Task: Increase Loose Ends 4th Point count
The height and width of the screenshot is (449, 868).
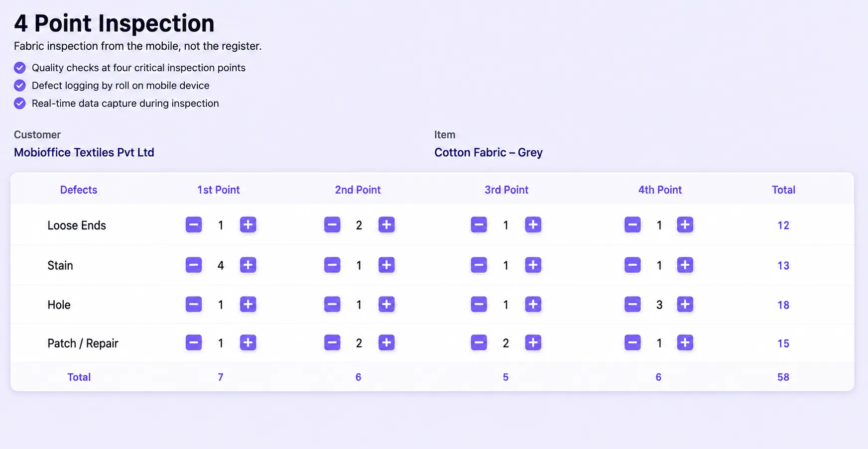Action: coord(685,225)
